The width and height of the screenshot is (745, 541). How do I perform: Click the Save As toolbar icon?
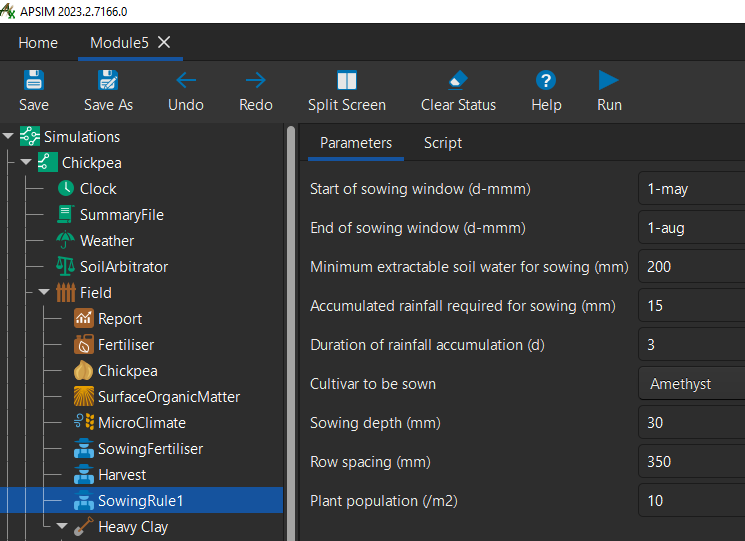pos(108,80)
